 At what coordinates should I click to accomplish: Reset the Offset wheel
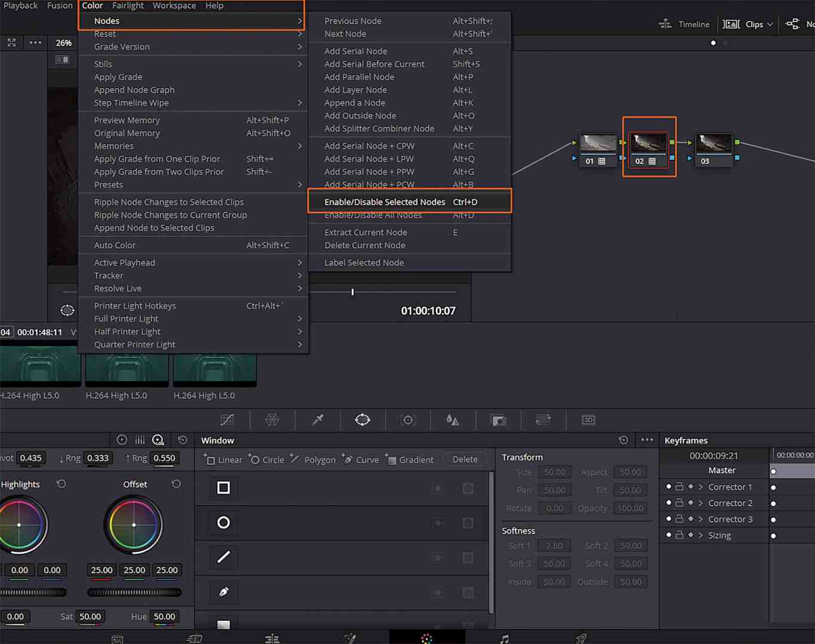tap(176, 484)
